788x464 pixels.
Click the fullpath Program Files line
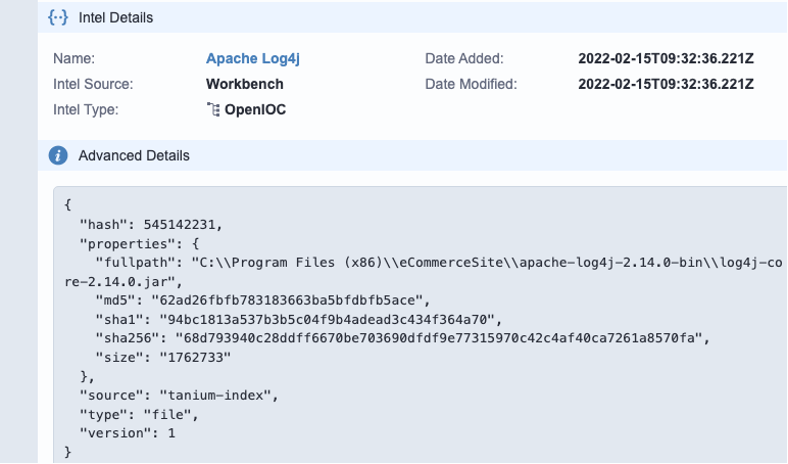coord(423,272)
